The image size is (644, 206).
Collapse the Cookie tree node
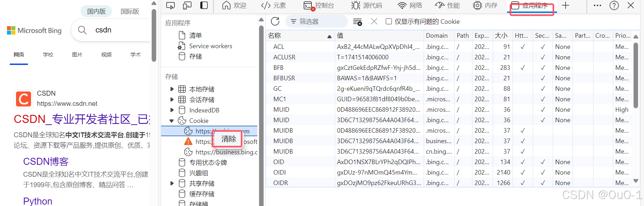point(172,121)
